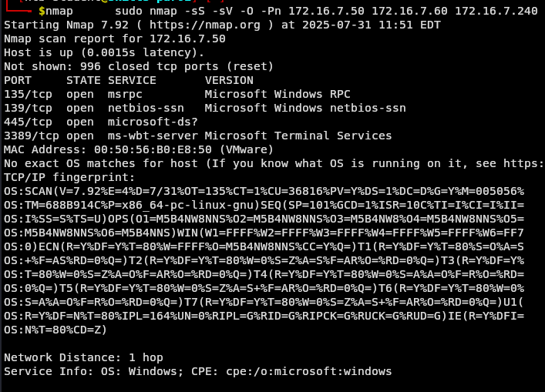The image size is (545, 392).
Task: Click the VERSION column header
Action: point(229,80)
